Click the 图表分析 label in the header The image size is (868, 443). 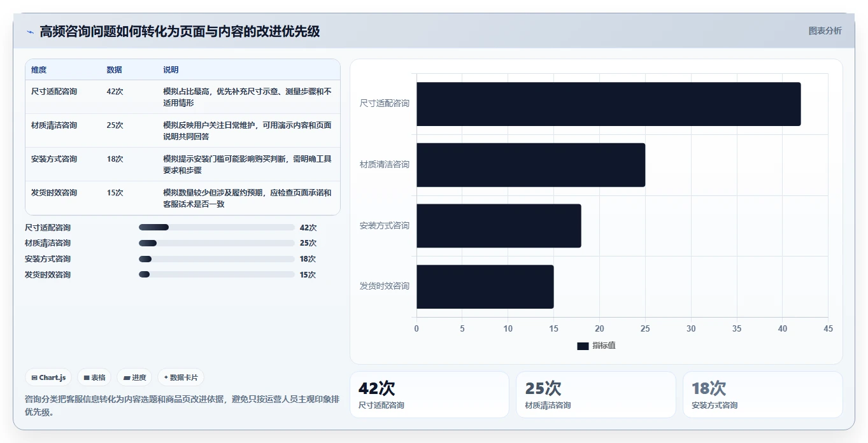pyautogui.click(x=825, y=31)
